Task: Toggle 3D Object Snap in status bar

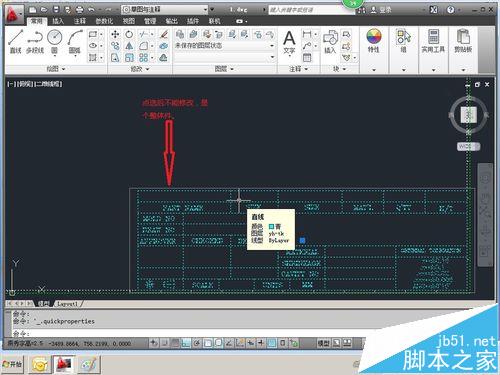Action: tap(218, 343)
